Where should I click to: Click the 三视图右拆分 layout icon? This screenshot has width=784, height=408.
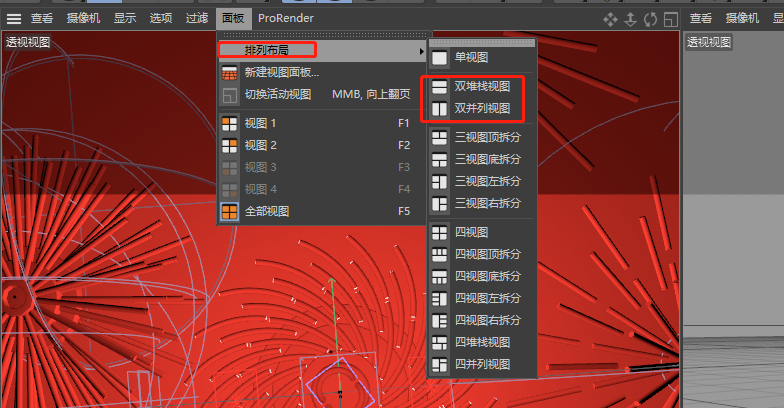tap(440, 204)
